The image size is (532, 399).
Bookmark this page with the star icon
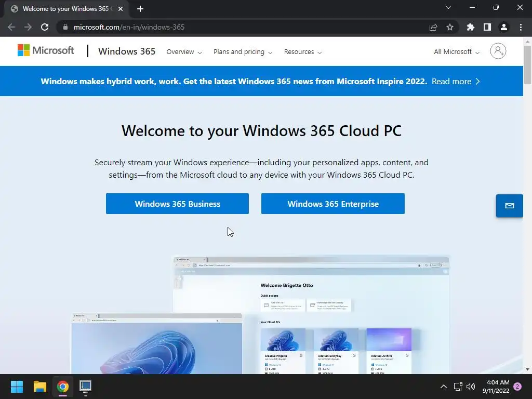450,27
